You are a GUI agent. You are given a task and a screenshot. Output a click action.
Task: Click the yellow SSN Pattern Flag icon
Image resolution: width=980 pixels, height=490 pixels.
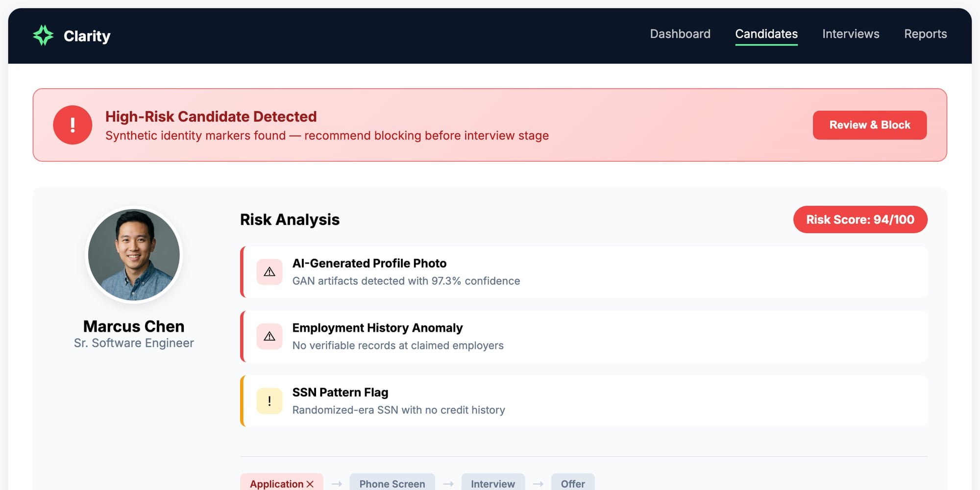click(x=269, y=401)
